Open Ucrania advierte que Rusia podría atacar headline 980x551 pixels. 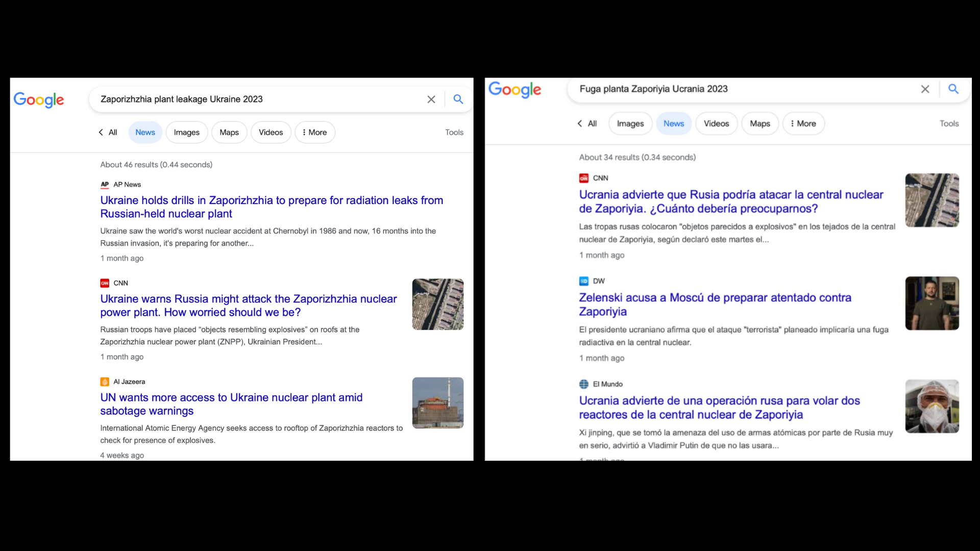point(731,202)
